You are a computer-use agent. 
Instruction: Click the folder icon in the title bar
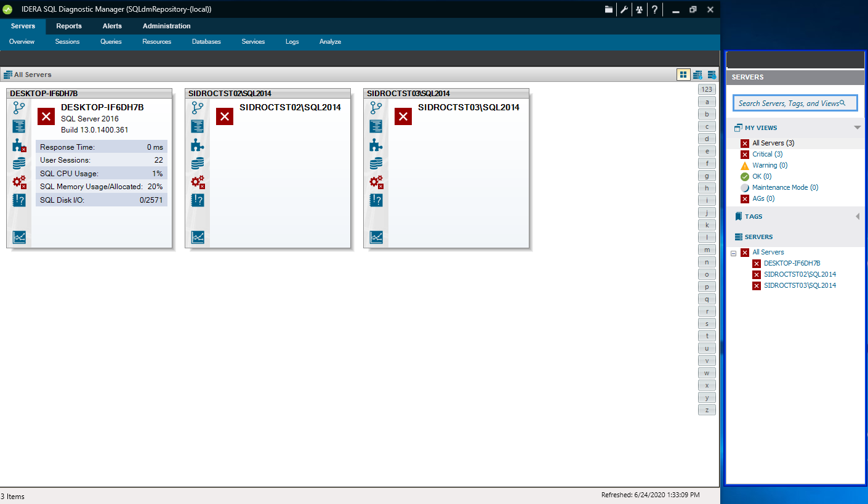pos(608,9)
